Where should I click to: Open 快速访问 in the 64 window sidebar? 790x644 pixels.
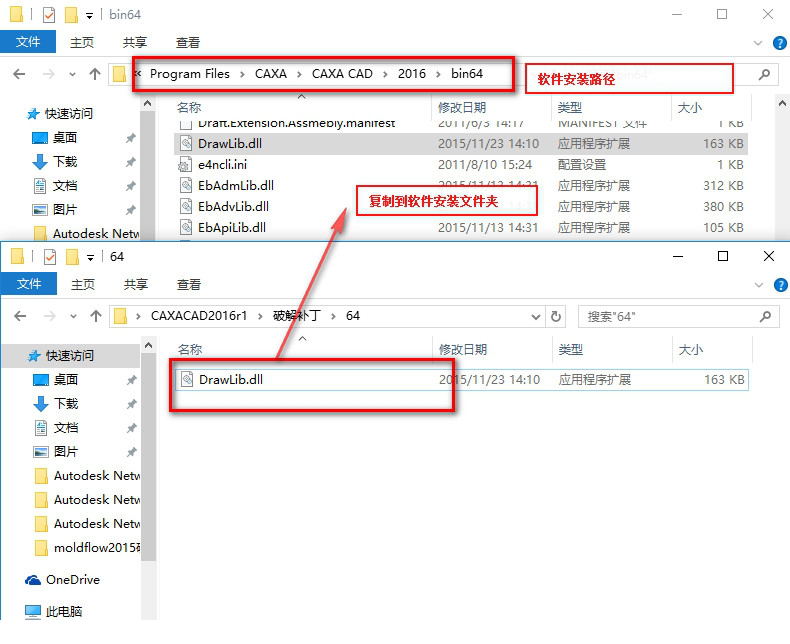pos(70,356)
